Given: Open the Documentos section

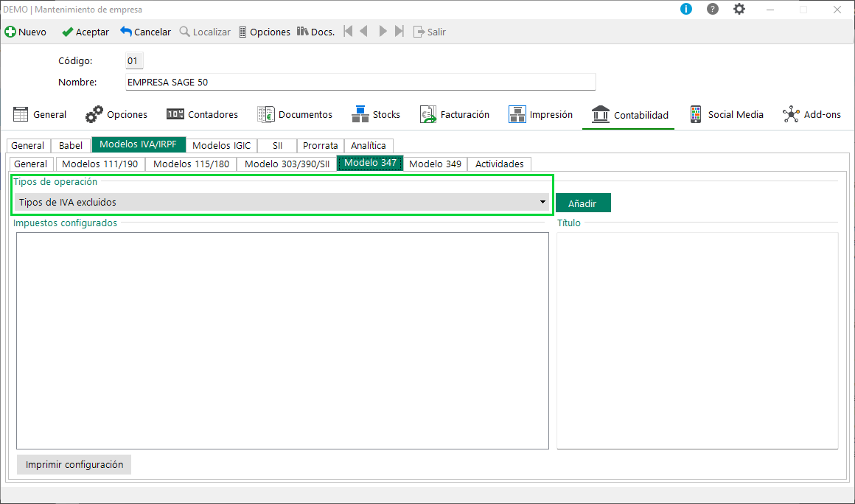Looking at the screenshot, I should (295, 114).
